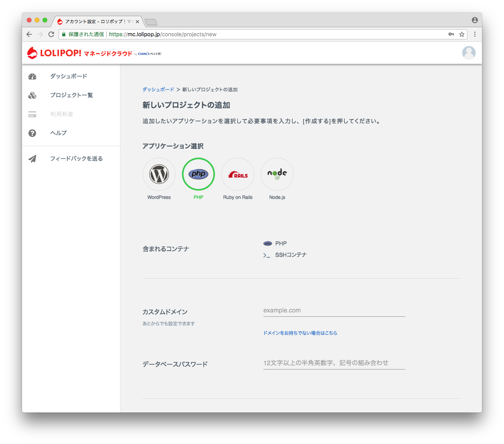Click the PHP container icon in 含まれるコンテナ
504x444 pixels.
[267, 243]
